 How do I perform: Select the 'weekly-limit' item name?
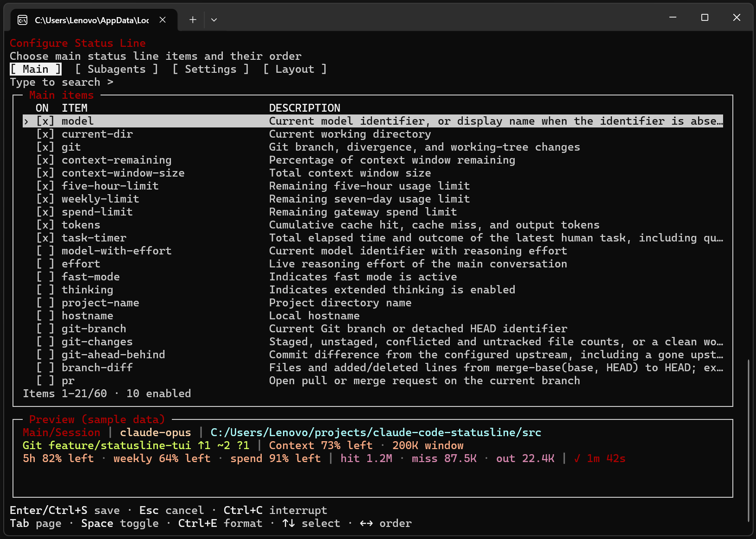pos(101,199)
